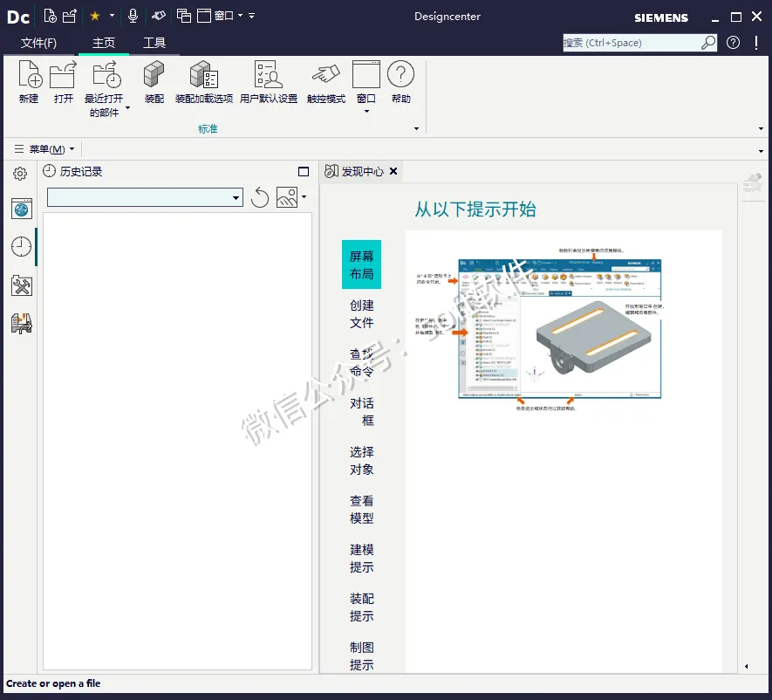Open quick access toolbar customize arrow
This screenshot has height=700, width=772.
click(251, 16)
